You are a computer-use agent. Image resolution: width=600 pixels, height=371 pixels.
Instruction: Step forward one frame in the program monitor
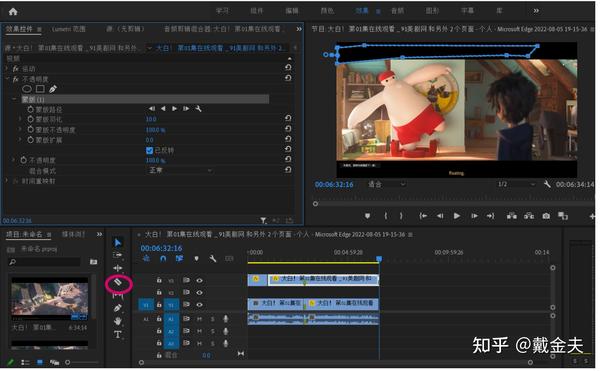(x=474, y=216)
